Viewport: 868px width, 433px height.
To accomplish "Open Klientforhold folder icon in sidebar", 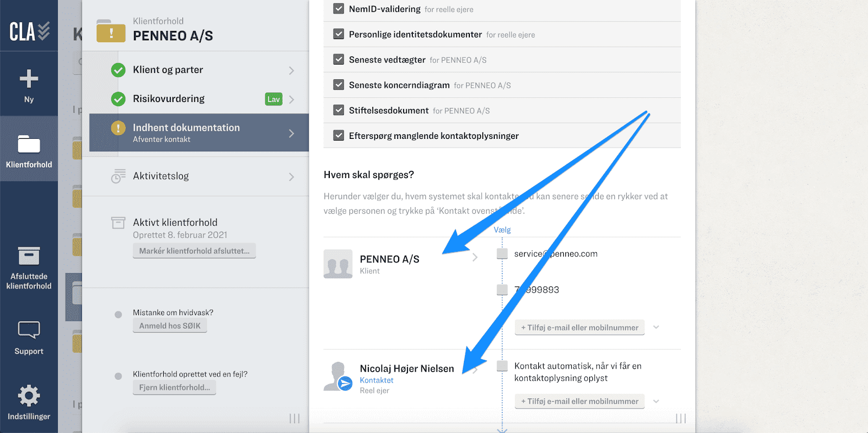I will (29, 144).
